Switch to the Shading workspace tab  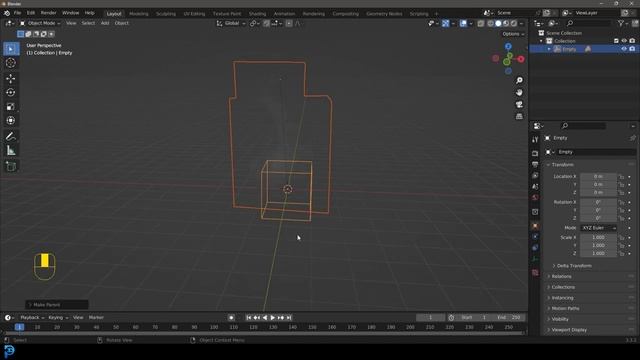point(257,13)
